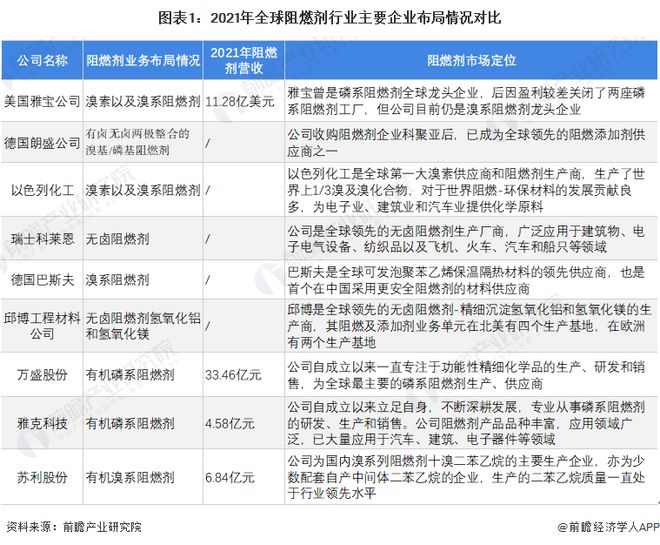The image size is (660, 545).
Task: Click the @前瞻经济学人APP credit
Action: pos(608,526)
